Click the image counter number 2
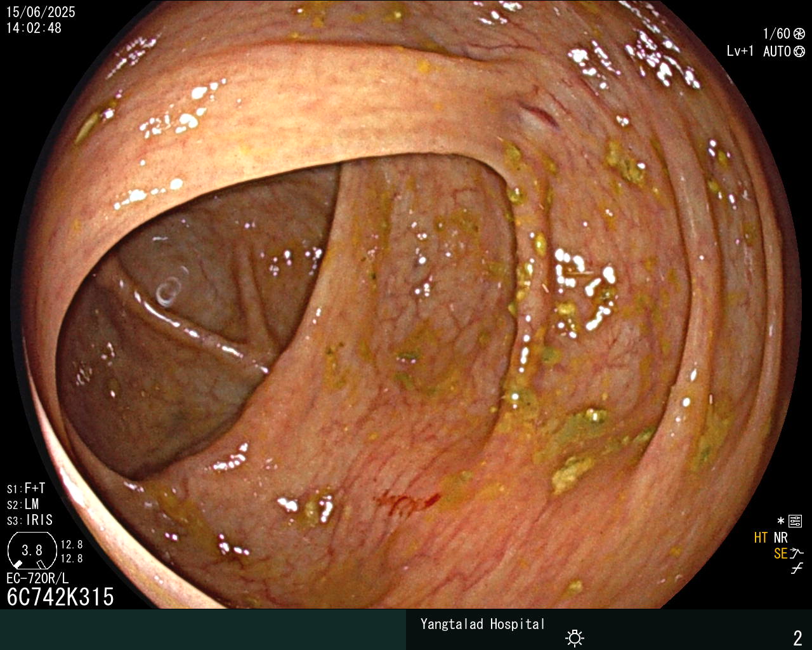This screenshot has width=812, height=650. (797, 637)
